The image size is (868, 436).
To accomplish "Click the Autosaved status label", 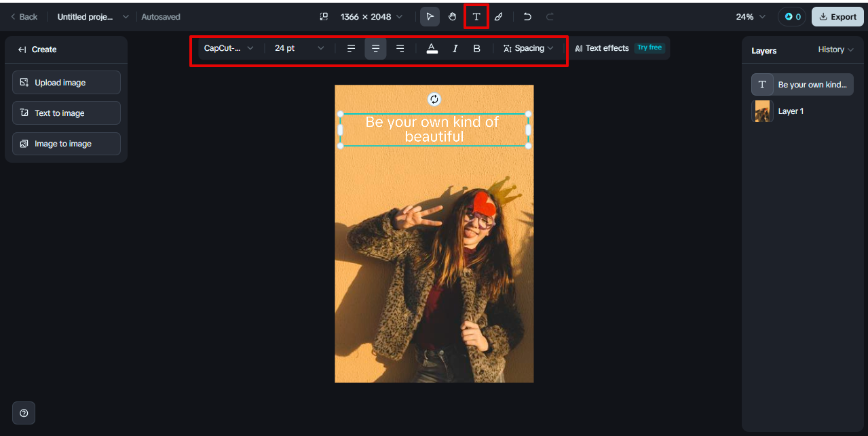I will point(161,16).
